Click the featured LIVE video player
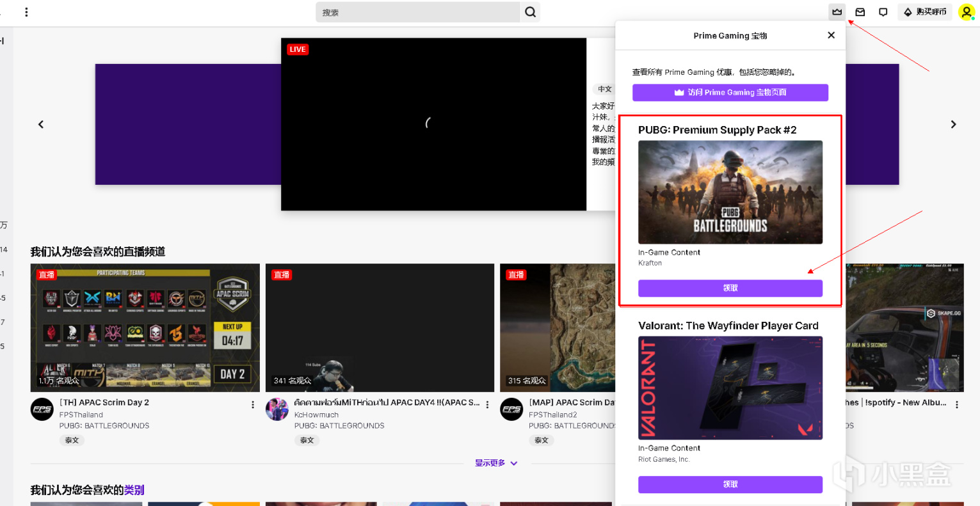980x506 pixels. 433,124
